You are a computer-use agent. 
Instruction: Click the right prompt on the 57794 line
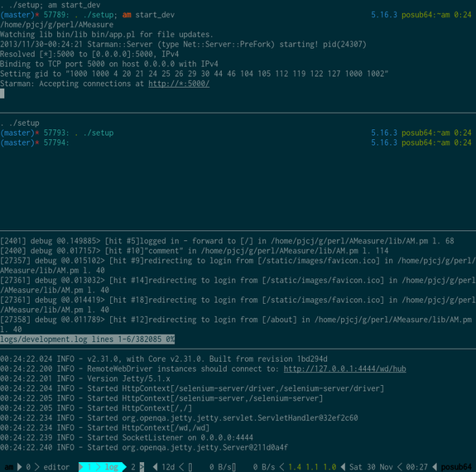coord(421,142)
